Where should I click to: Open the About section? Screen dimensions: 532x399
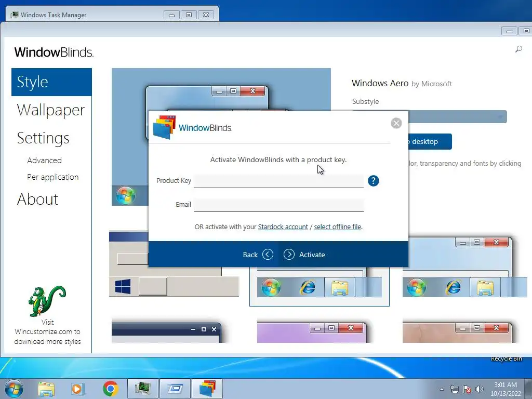(37, 199)
